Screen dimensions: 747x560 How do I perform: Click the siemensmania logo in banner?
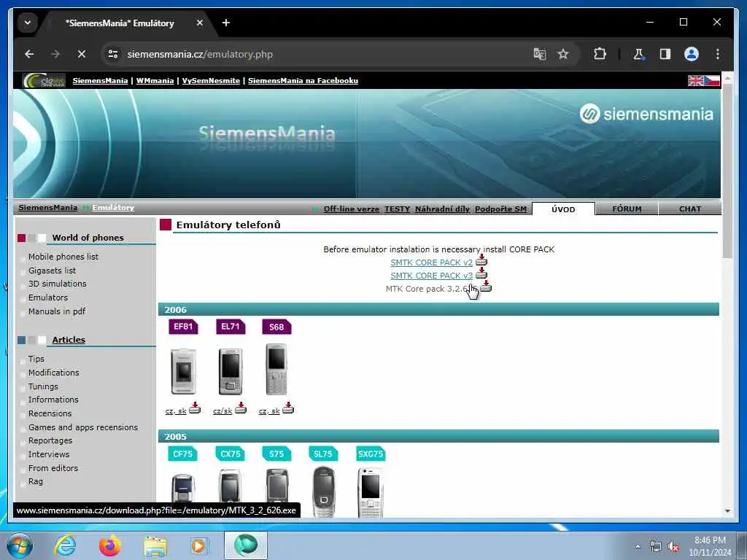[x=646, y=114]
